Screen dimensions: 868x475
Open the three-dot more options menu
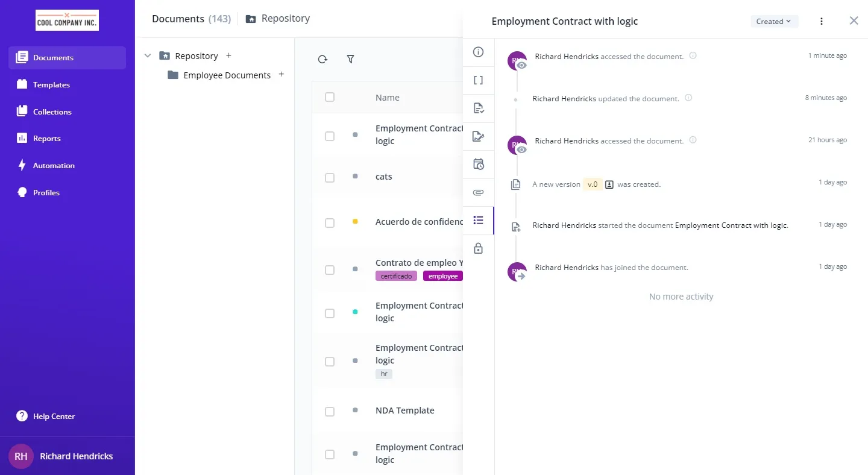822,21
